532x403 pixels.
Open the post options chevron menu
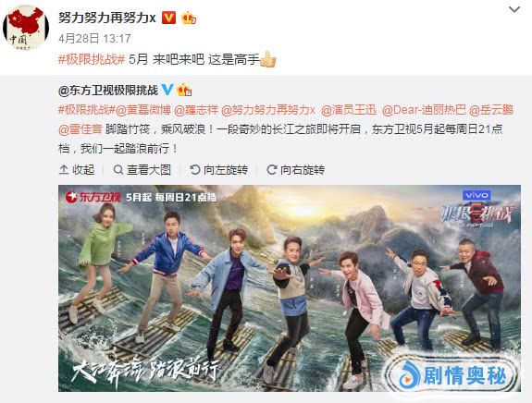pos(514,9)
